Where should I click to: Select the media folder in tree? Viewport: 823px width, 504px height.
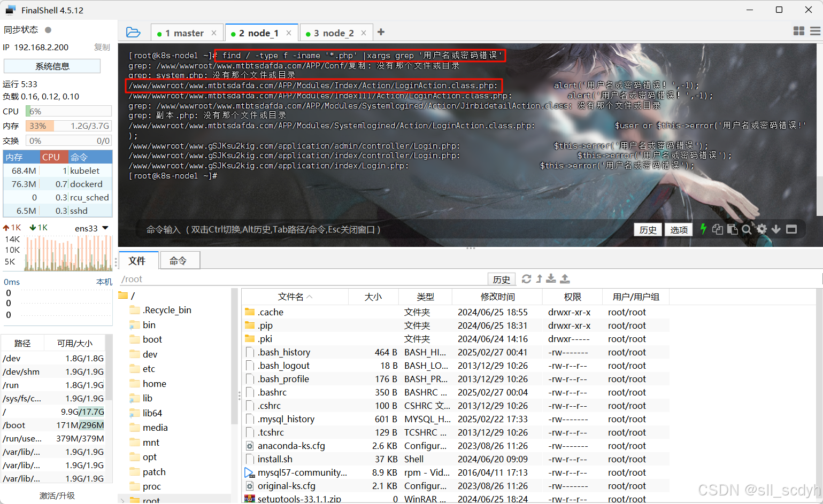point(155,428)
